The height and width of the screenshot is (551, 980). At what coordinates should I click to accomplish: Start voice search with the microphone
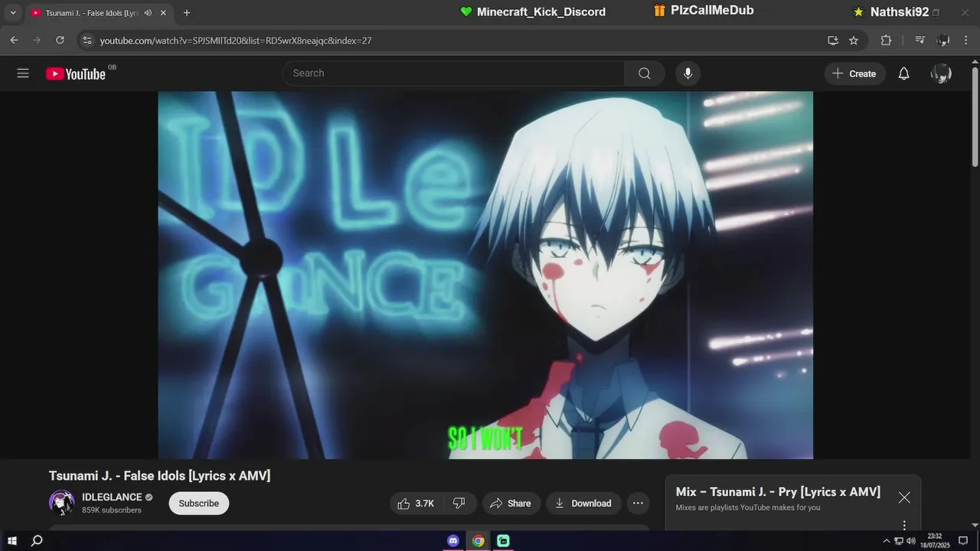coord(688,73)
